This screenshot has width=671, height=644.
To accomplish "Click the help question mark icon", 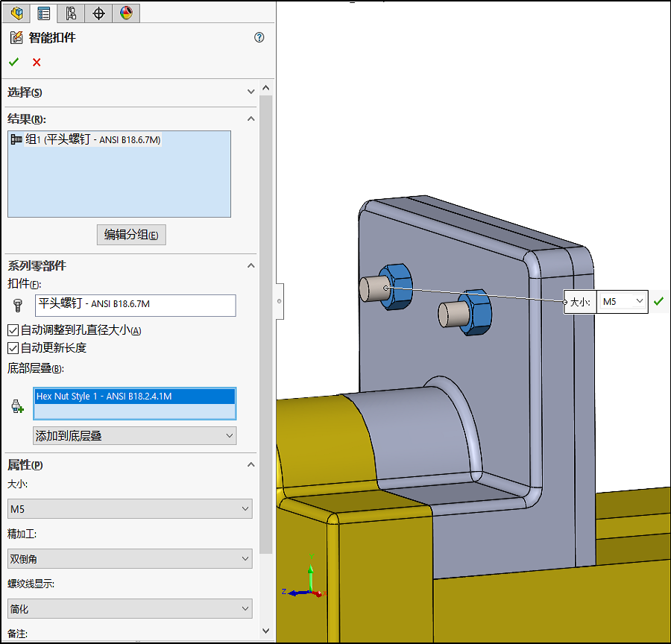I will click(x=259, y=37).
